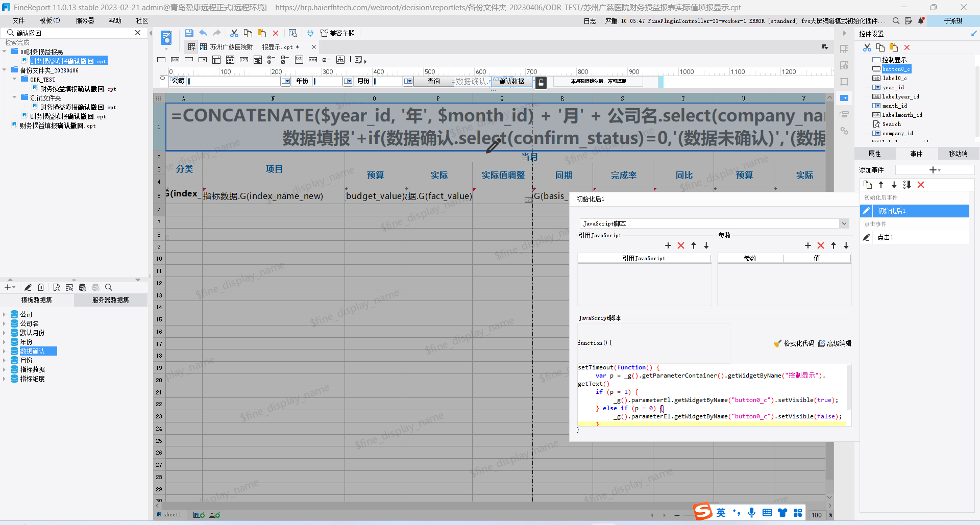Select the label widget tool icon

pyautogui.click(x=175, y=60)
